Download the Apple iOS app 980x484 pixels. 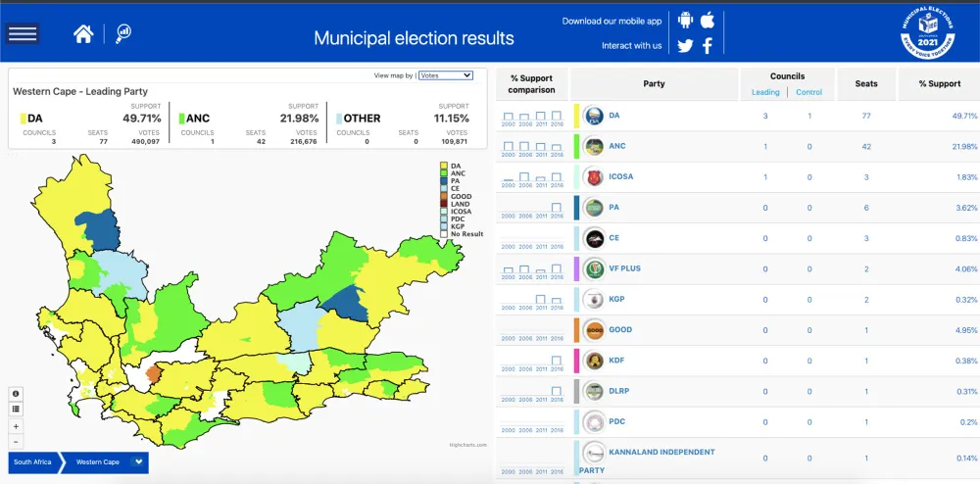coord(708,21)
